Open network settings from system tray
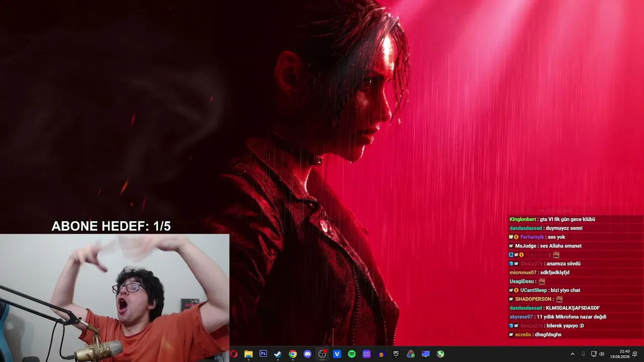Image resolution: width=644 pixels, height=362 pixels. click(594, 354)
